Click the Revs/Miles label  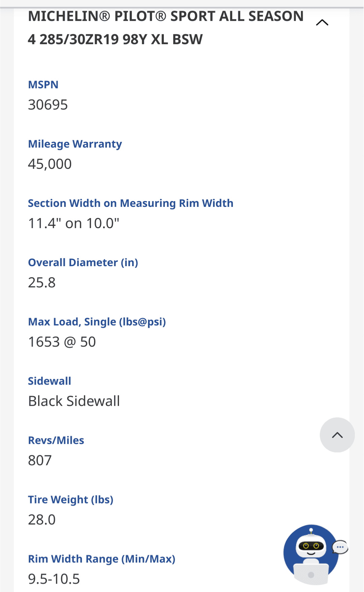(x=56, y=440)
